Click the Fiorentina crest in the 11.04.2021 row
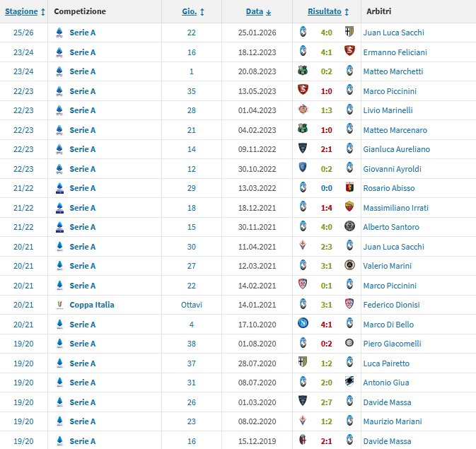 [303, 247]
